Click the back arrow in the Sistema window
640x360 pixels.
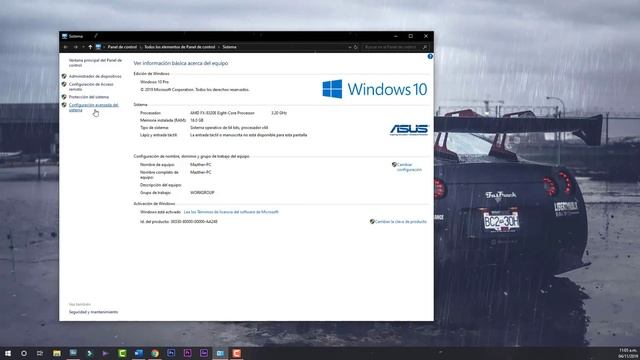[66, 47]
